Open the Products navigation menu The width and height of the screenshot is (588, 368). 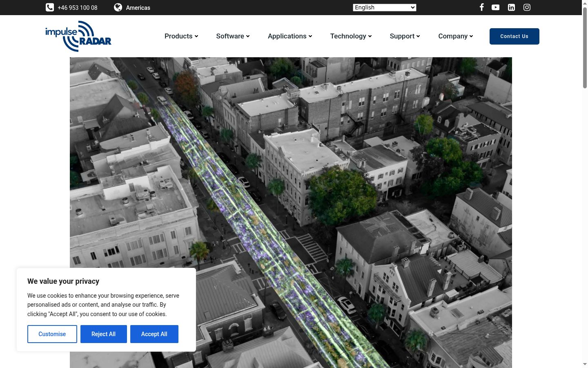pyautogui.click(x=178, y=36)
